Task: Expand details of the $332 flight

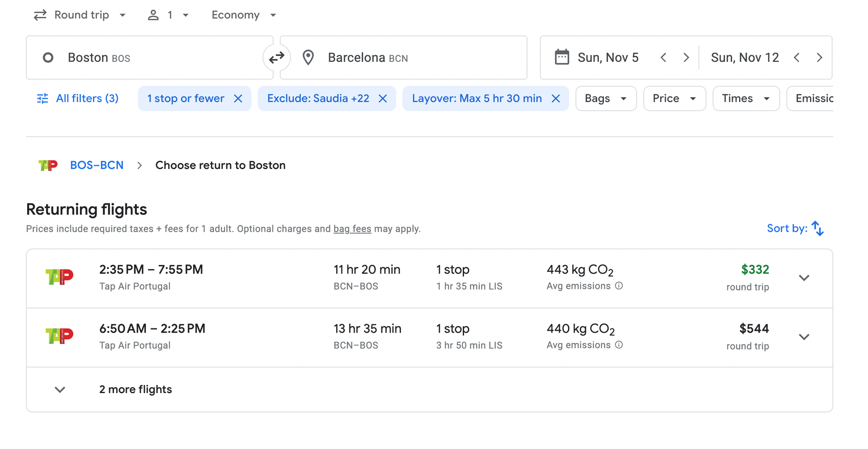Action: (804, 277)
